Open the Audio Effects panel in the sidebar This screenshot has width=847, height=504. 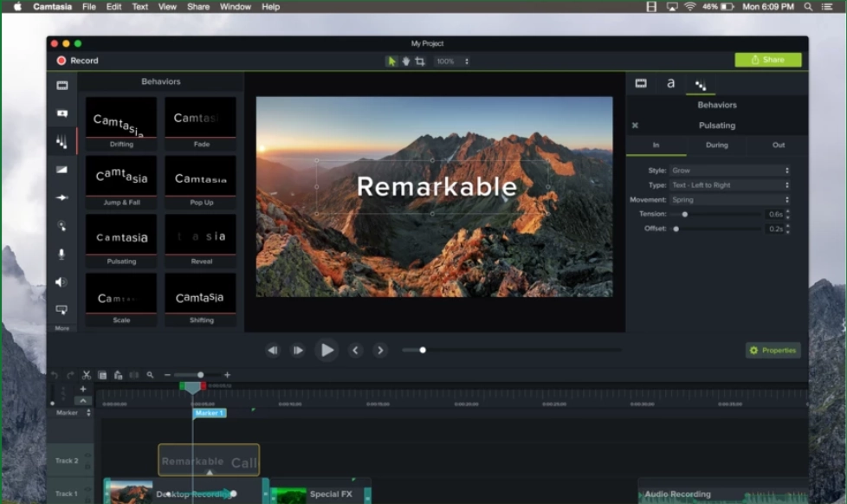pos(61,281)
